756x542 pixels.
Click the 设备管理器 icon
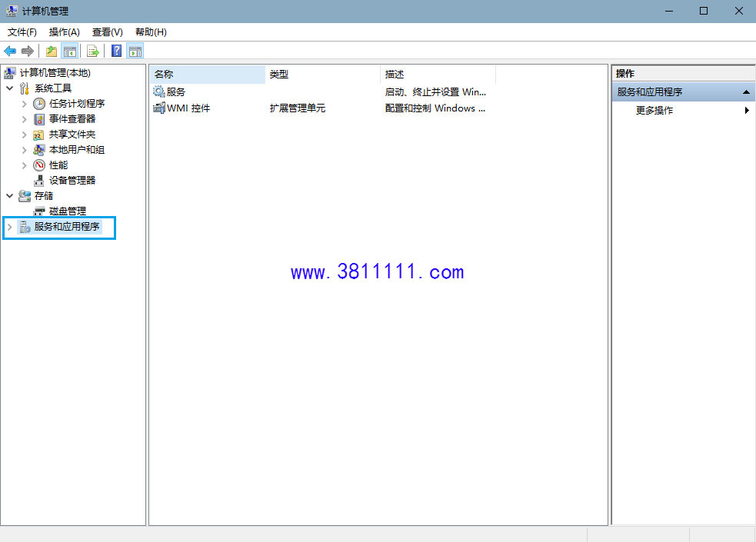tap(39, 181)
